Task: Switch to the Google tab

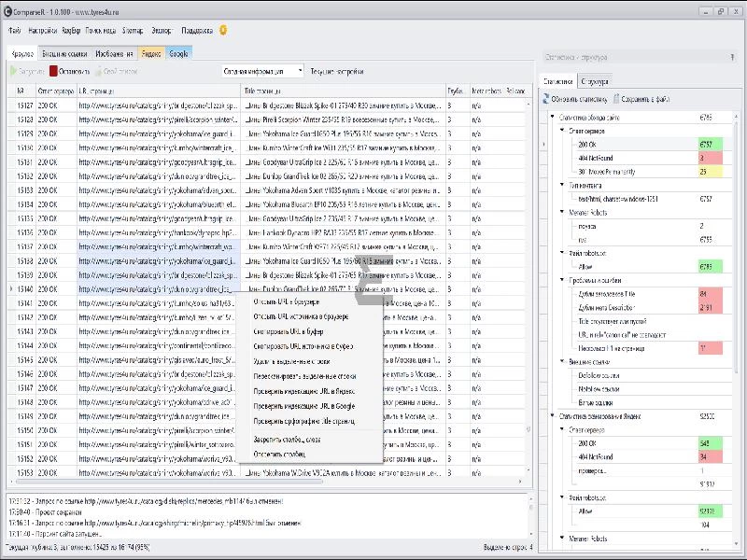Action: click(178, 54)
